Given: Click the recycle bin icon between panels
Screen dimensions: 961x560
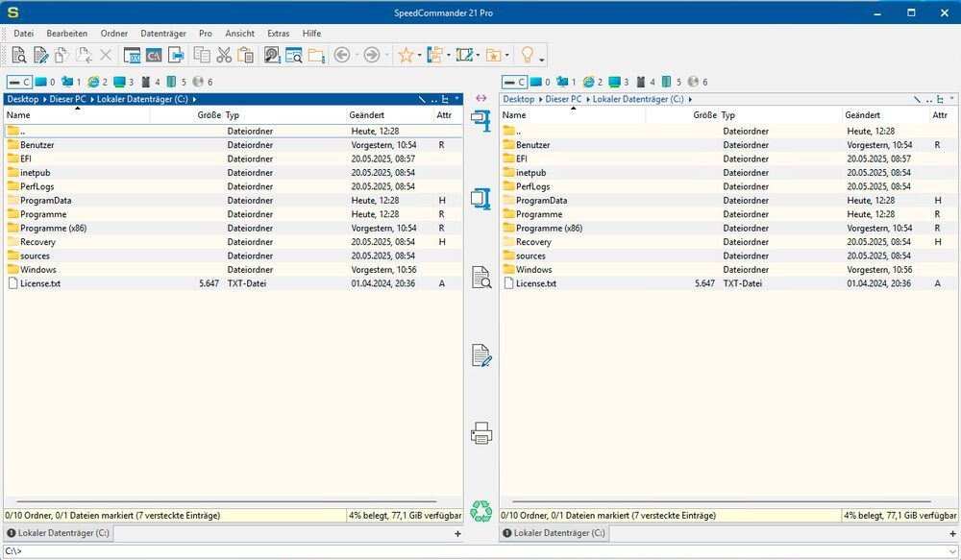Looking at the screenshot, I should (480, 510).
